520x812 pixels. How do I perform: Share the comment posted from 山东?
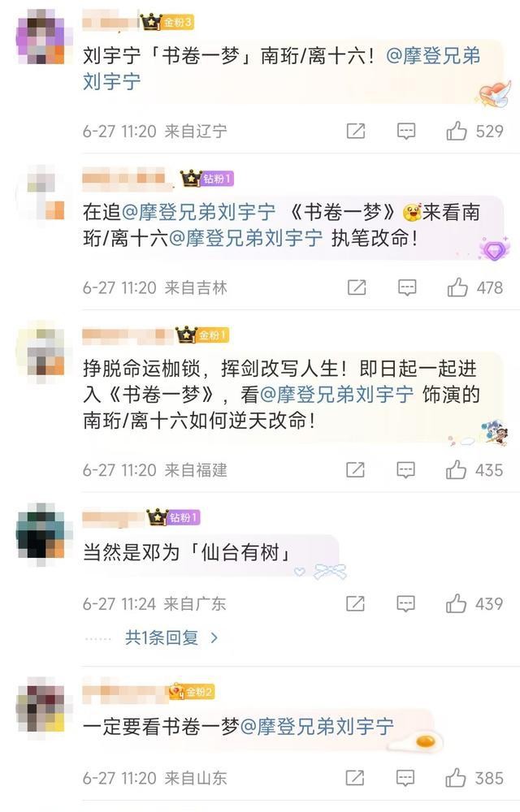click(x=355, y=778)
